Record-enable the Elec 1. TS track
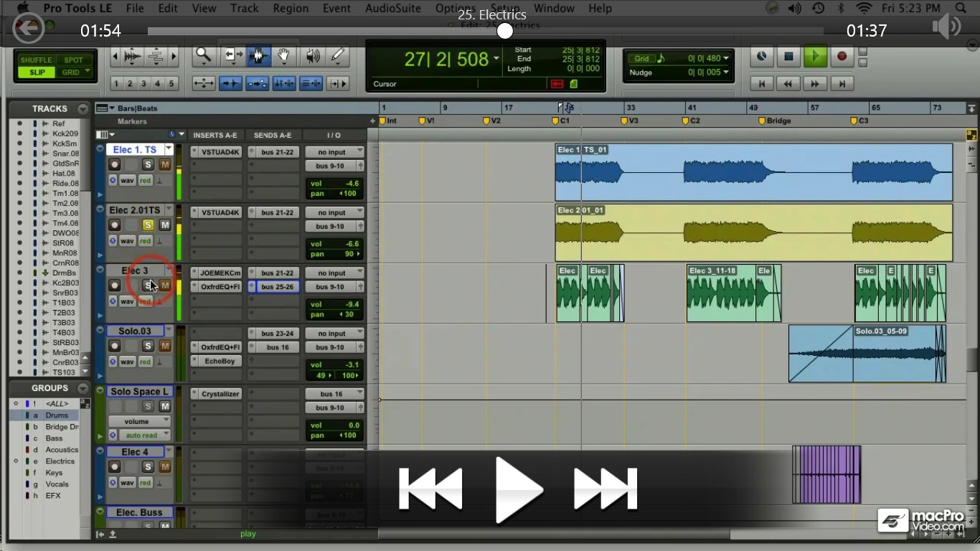 (x=114, y=165)
